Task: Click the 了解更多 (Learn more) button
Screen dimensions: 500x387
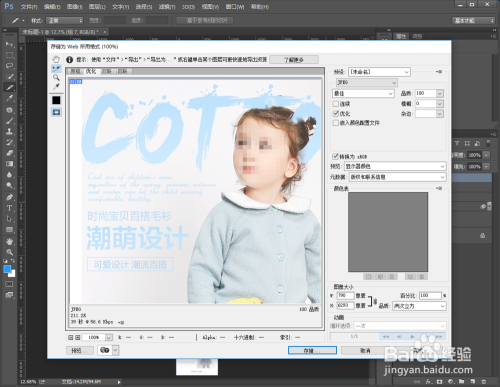Action: (x=294, y=60)
